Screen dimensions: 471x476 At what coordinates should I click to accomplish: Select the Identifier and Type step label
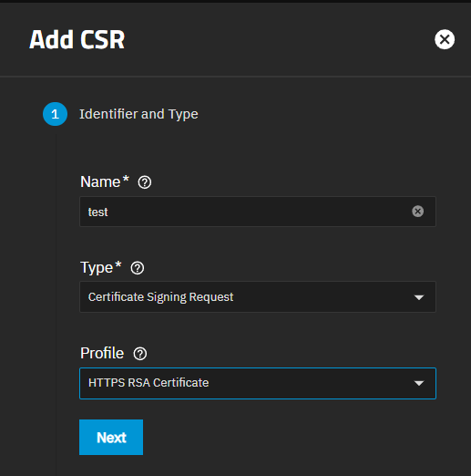(x=138, y=114)
